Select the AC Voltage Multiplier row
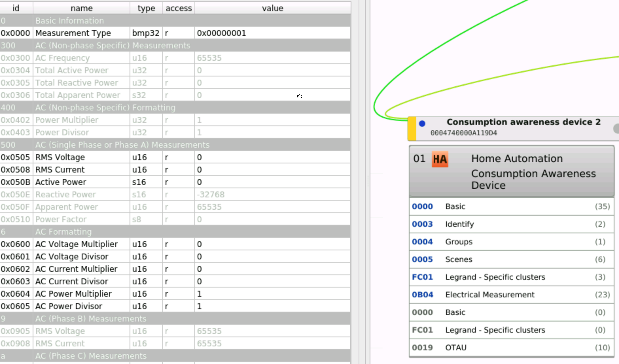Screen dimensions: 619x364 pyautogui.click(x=175, y=244)
